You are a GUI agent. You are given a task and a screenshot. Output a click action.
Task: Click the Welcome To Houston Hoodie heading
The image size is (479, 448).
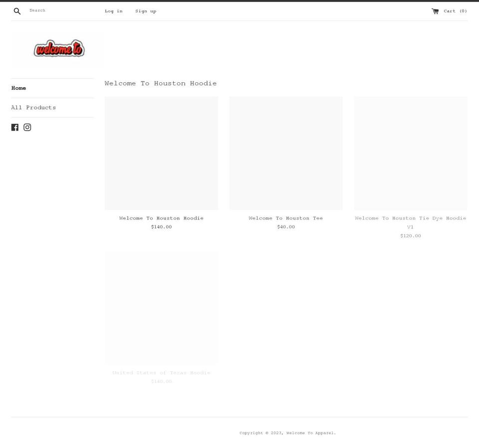(x=160, y=83)
